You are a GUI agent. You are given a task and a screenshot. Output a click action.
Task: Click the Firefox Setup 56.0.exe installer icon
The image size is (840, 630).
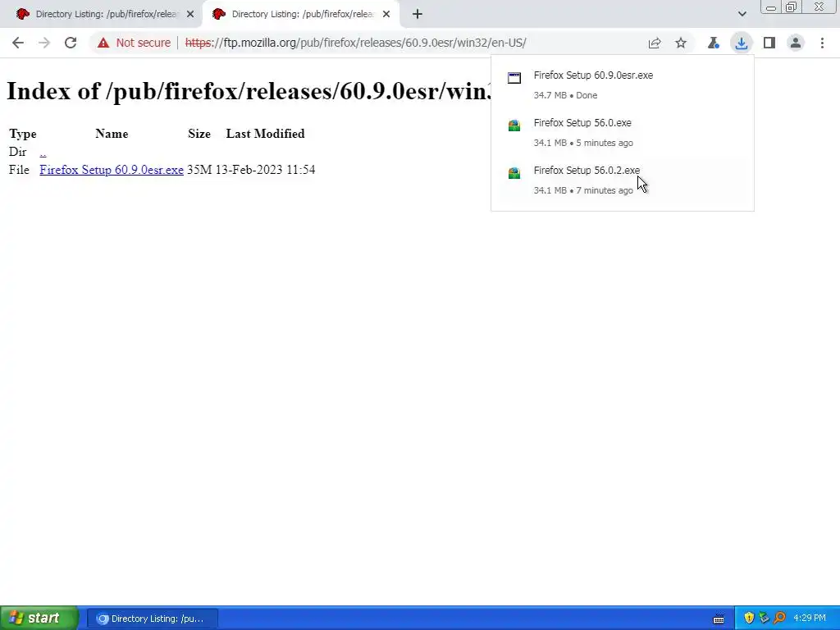click(x=514, y=126)
